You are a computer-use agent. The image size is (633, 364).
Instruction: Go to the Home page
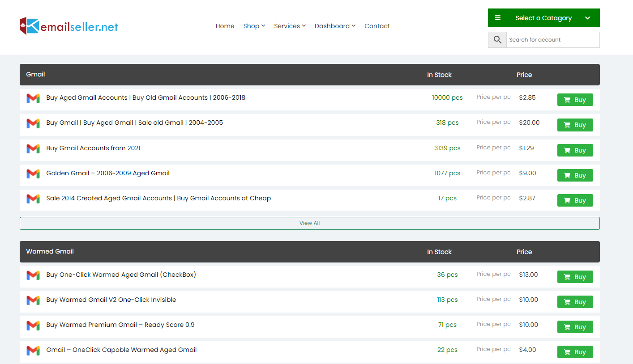pos(225,26)
